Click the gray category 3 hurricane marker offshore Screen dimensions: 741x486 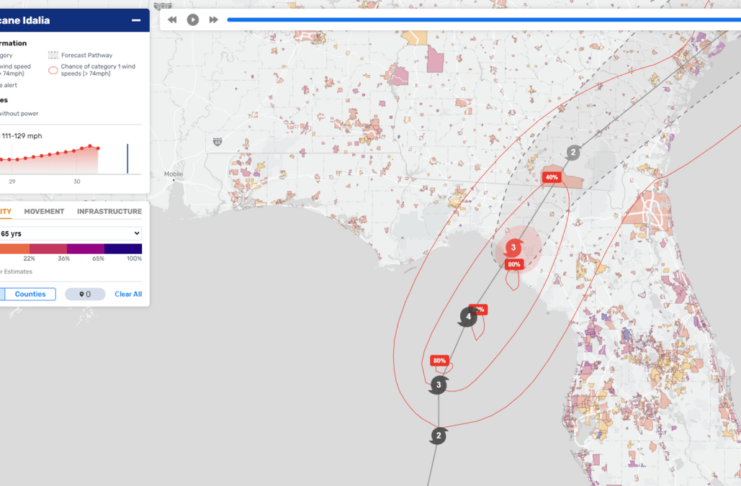[x=439, y=385]
